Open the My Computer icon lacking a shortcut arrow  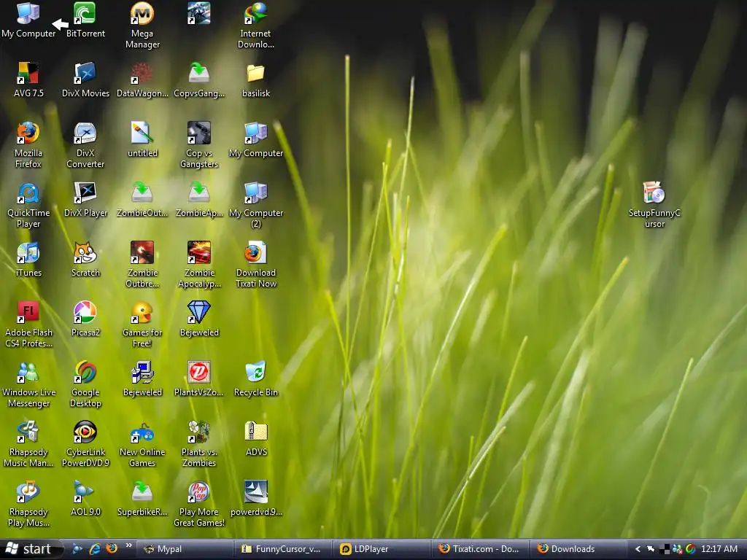pyautogui.click(x=28, y=20)
